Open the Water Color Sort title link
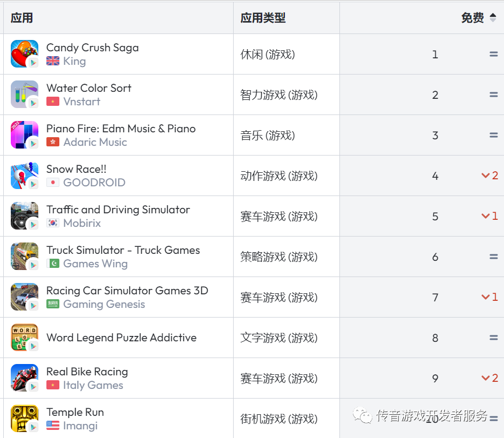Image resolution: width=504 pixels, height=438 pixels. (89, 88)
